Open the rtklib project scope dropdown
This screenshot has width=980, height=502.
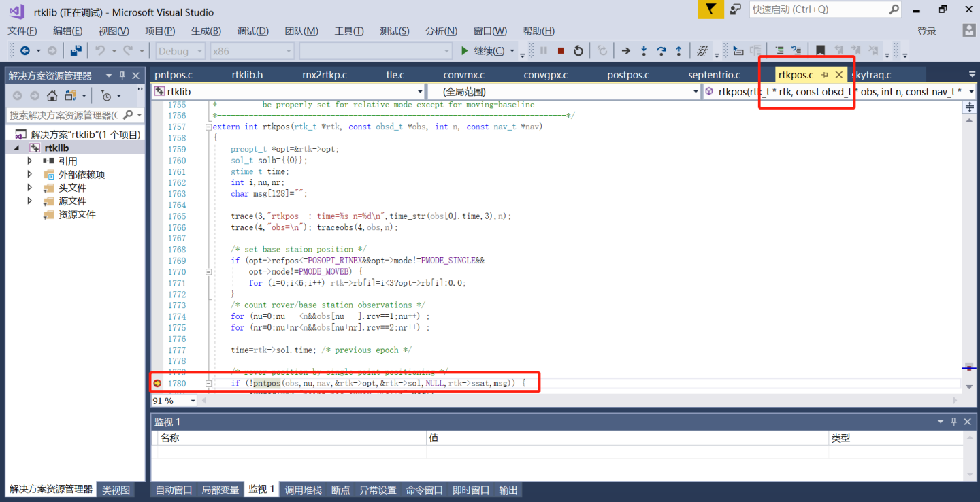[x=420, y=92]
